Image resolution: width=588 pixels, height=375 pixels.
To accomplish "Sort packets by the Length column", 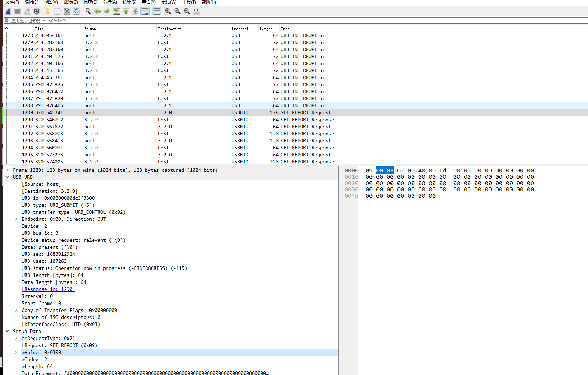I will pyautogui.click(x=269, y=29).
